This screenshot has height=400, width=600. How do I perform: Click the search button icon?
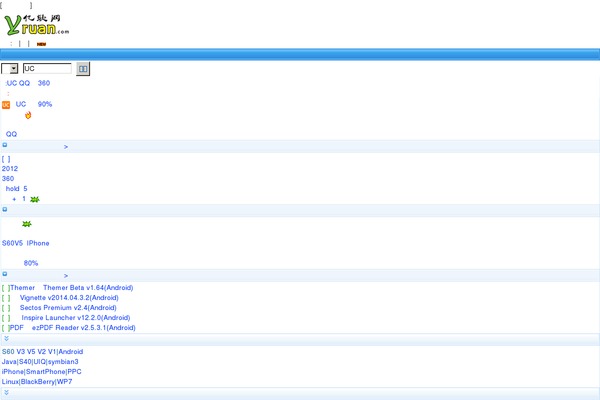83,69
